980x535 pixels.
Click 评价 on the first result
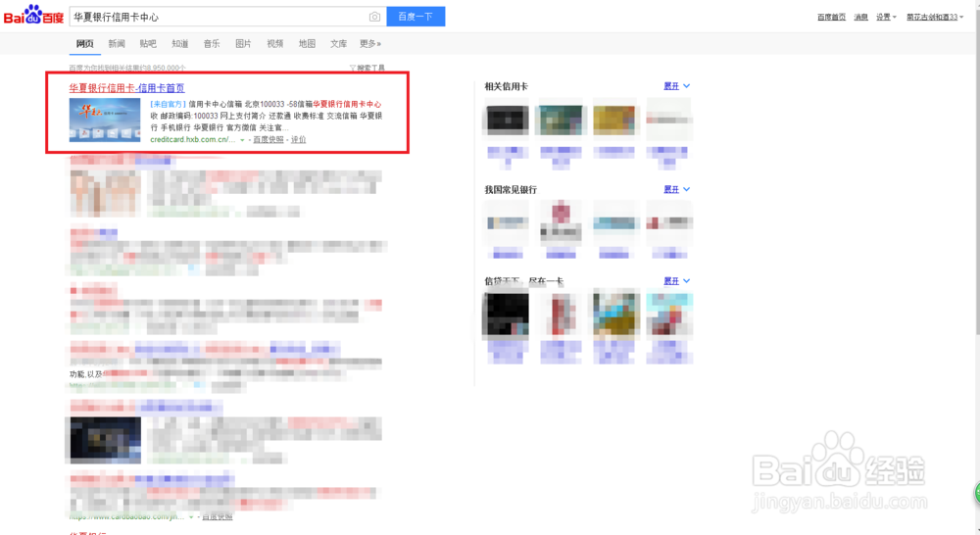pos(299,139)
